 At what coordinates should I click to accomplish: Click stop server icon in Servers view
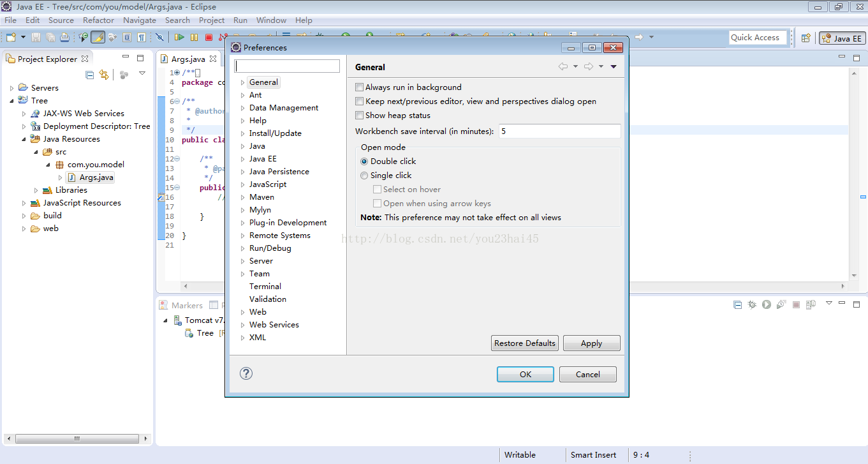[x=796, y=304]
